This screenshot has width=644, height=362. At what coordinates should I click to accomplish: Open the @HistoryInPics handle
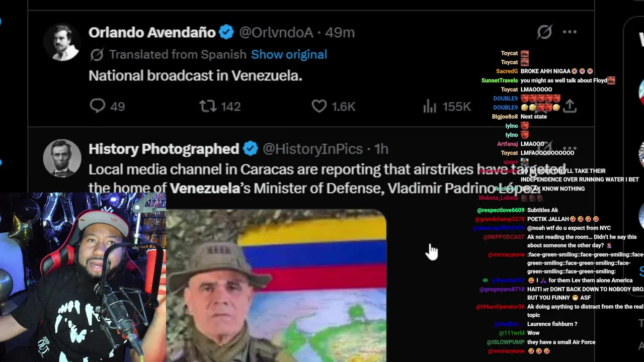(x=312, y=149)
